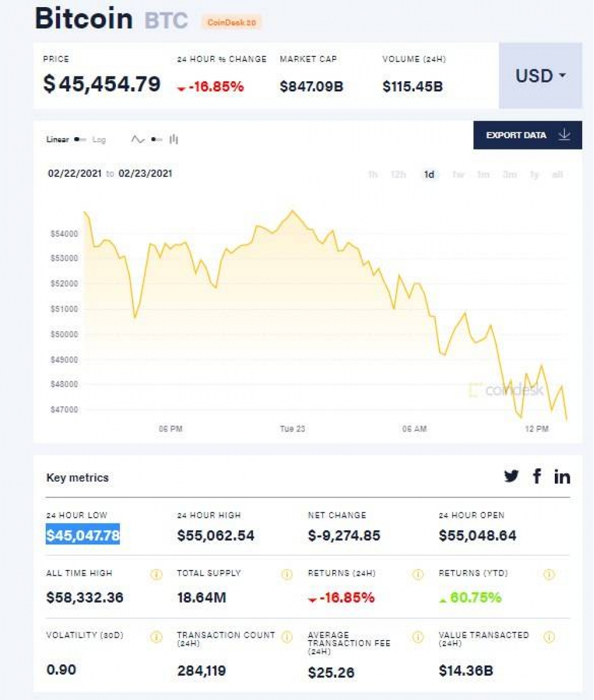Image resolution: width=594 pixels, height=700 pixels.
Task: Click the start date 02/22/2021
Action: click(75, 173)
